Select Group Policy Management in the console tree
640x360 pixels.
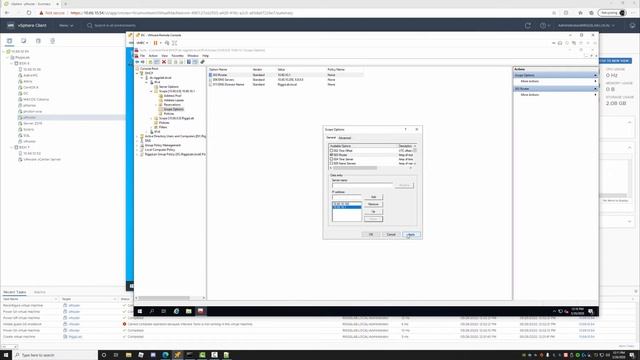[x=162, y=145]
